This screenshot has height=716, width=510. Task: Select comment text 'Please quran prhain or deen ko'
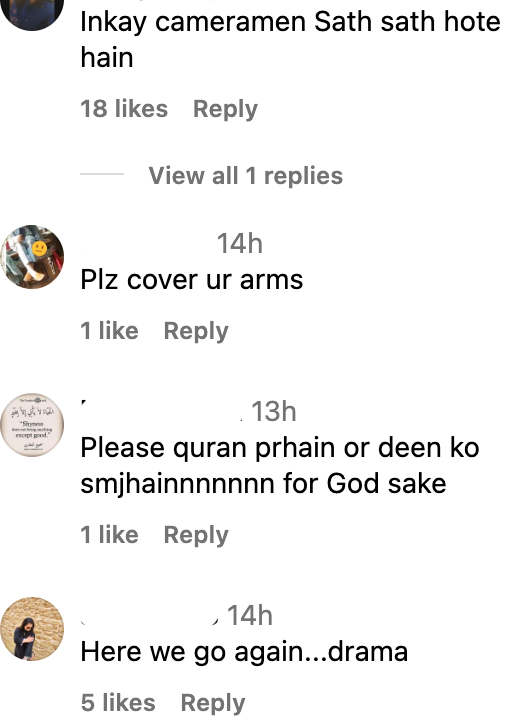pyautogui.click(x=280, y=448)
